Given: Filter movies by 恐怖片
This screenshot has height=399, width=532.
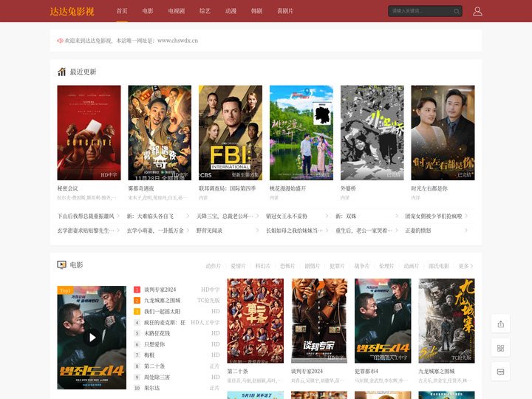Looking at the screenshot, I should click(x=287, y=266).
